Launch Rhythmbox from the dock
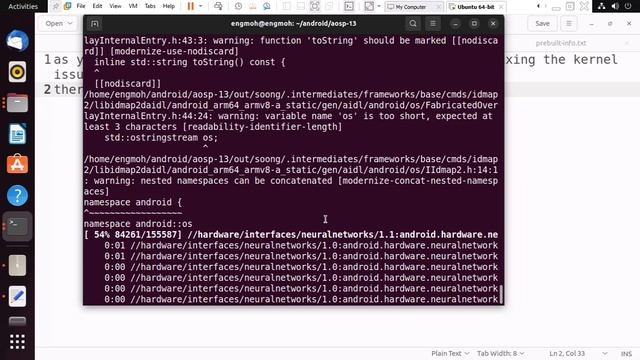The image size is (640, 360). [x=17, y=72]
